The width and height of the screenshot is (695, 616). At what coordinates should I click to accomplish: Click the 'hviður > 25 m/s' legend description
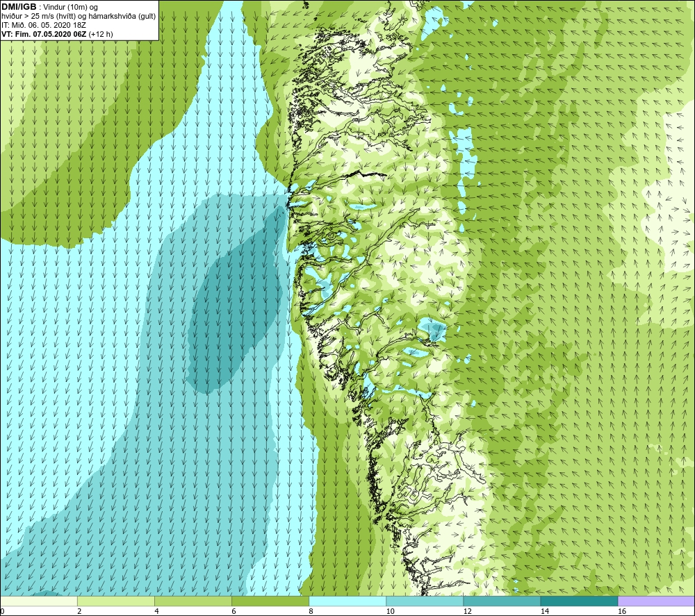point(79,17)
